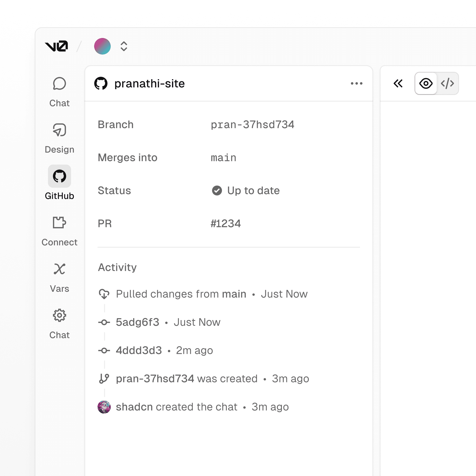Click the v0 logo
The width and height of the screenshot is (476, 476).
[x=56, y=46]
